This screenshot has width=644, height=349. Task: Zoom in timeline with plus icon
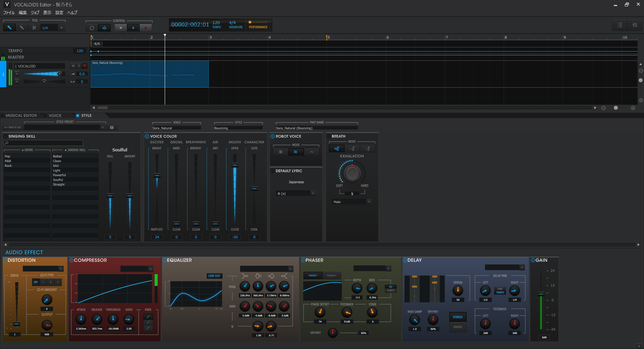pos(633,108)
